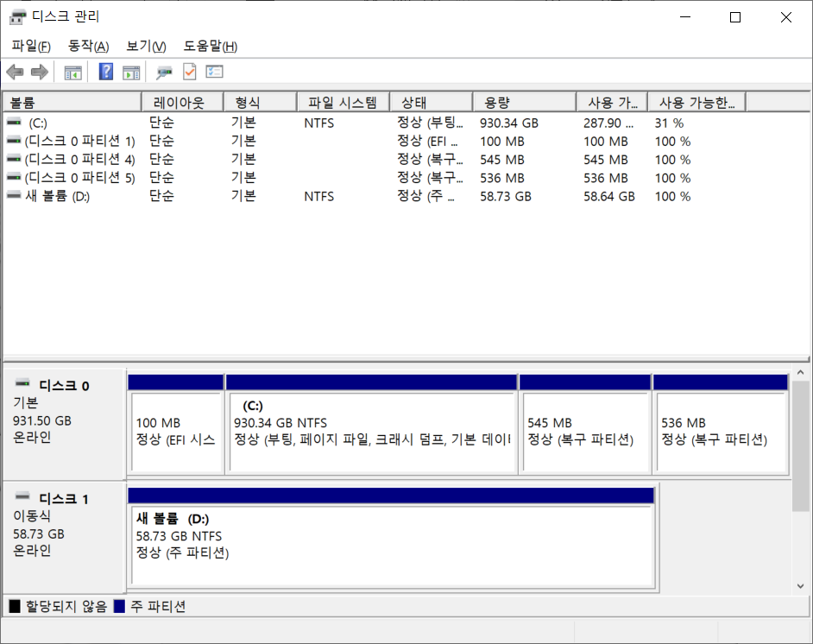Sort by the 레이아웃 column header
The height and width of the screenshot is (644, 813).
182,103
